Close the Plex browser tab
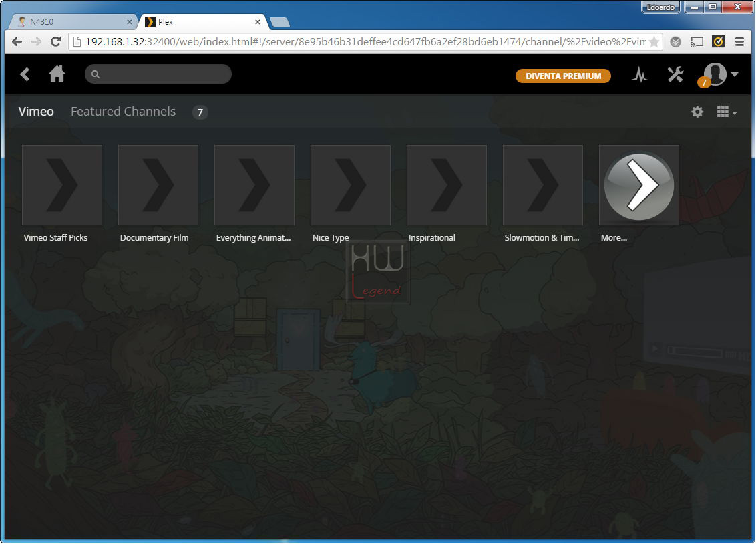756x544 pixels. [258, 21]
